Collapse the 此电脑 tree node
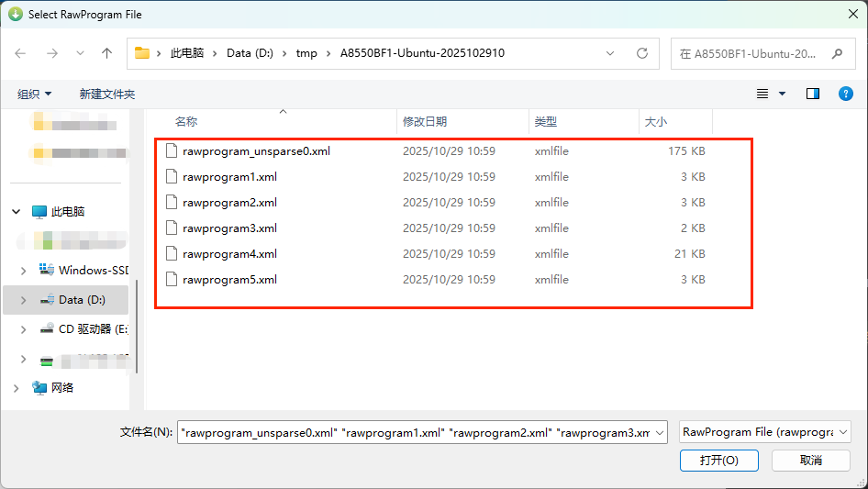This screenshot has height=489, width=868. [x=17, y=212]
